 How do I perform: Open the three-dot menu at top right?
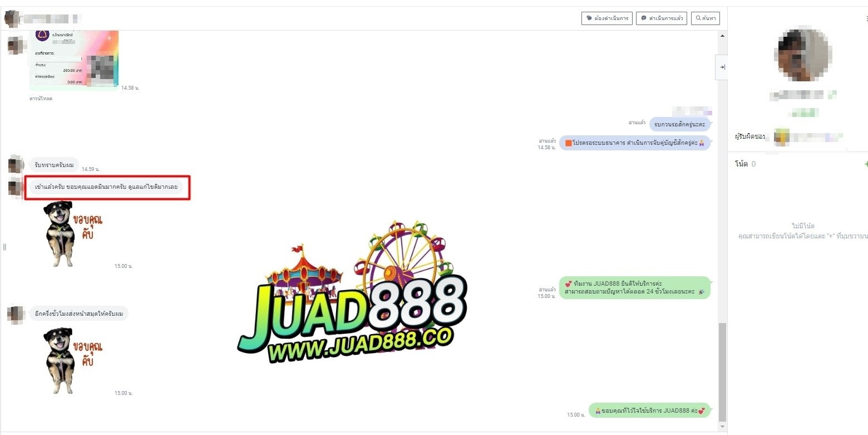coord(866,18)
